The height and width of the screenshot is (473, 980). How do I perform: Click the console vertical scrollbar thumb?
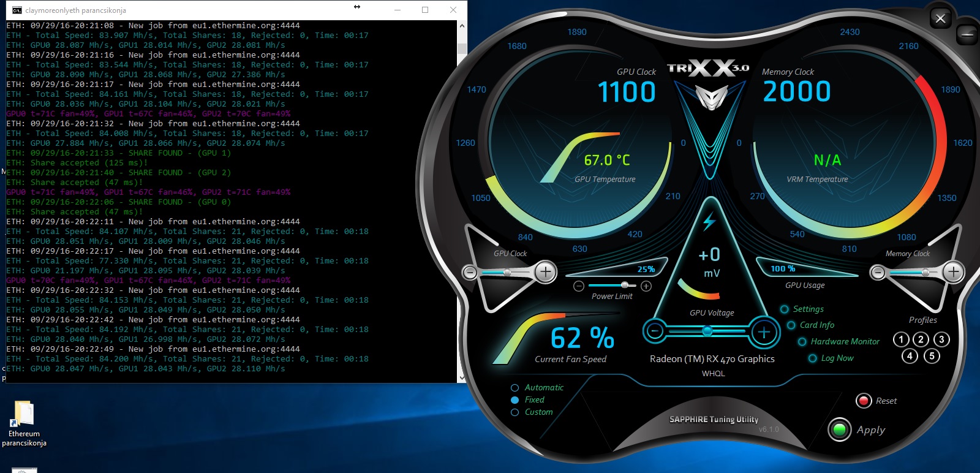(x=462, y=49)
